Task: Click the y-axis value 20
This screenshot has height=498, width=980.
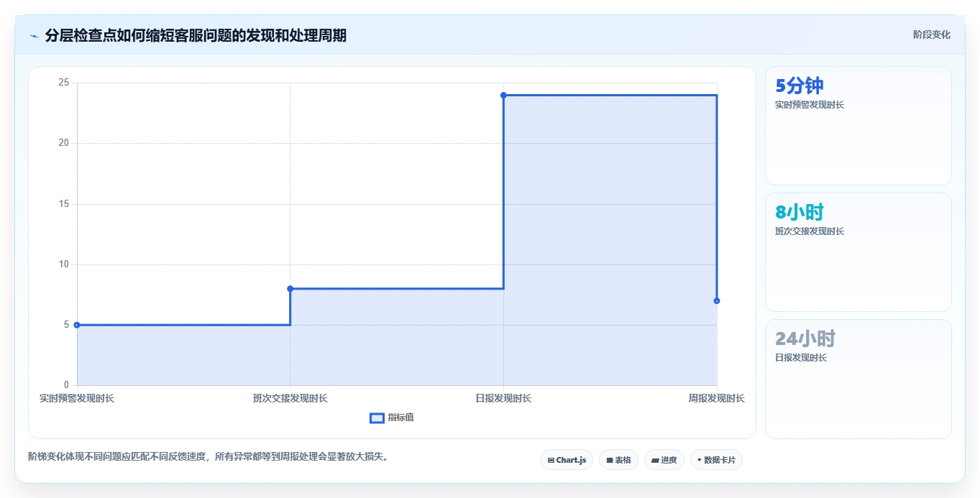Action: (64, 143)
